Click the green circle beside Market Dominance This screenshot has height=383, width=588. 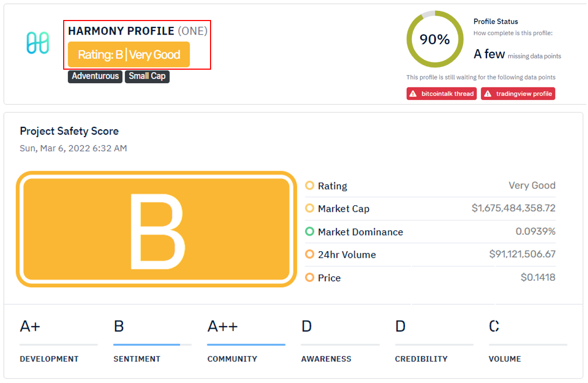pos(309,231)
